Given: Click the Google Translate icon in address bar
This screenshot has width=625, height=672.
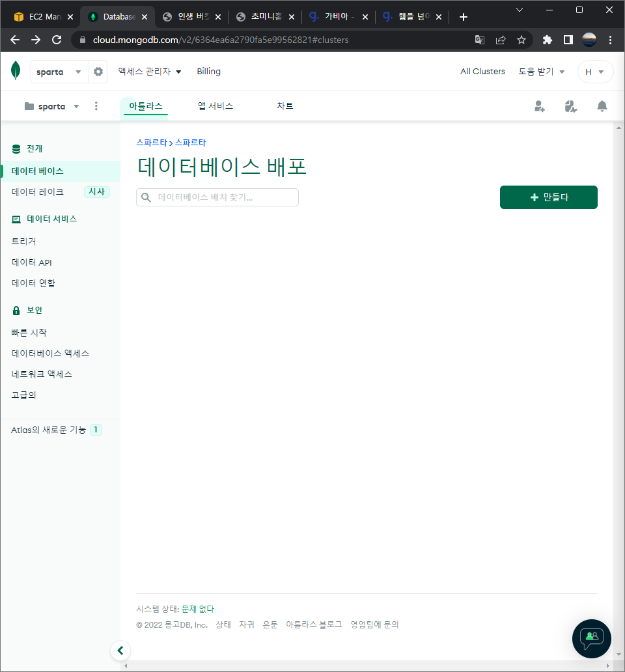Looking at the screenshot, I should click(x=480, y=40).
